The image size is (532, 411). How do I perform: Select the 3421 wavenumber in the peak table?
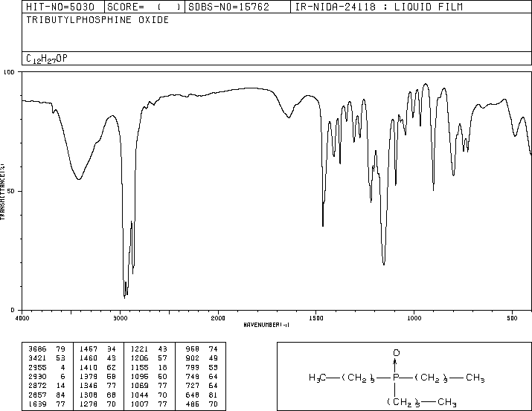(37, 358)
